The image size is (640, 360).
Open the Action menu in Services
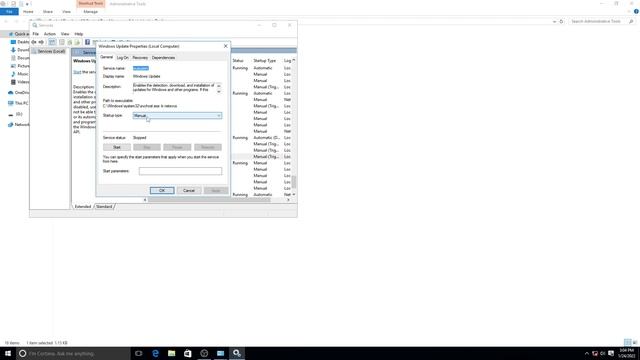[50, 34]
